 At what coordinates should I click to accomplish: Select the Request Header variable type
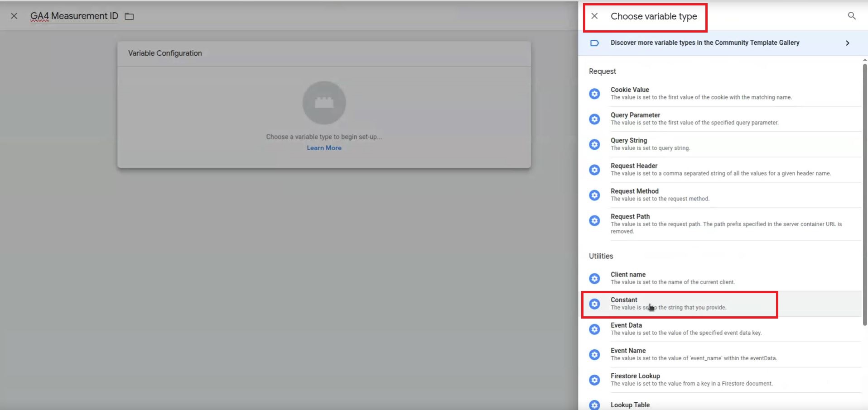point(724,170)
